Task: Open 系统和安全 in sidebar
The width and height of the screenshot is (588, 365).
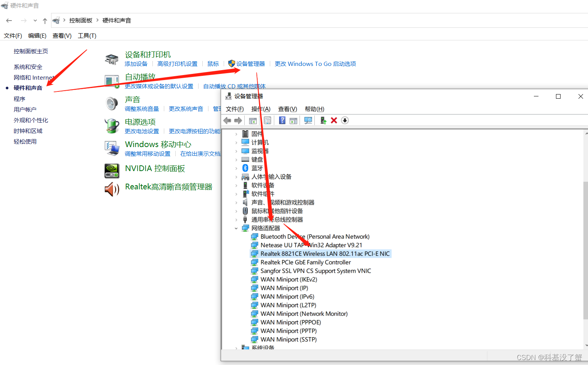Action: coord(28,67)
